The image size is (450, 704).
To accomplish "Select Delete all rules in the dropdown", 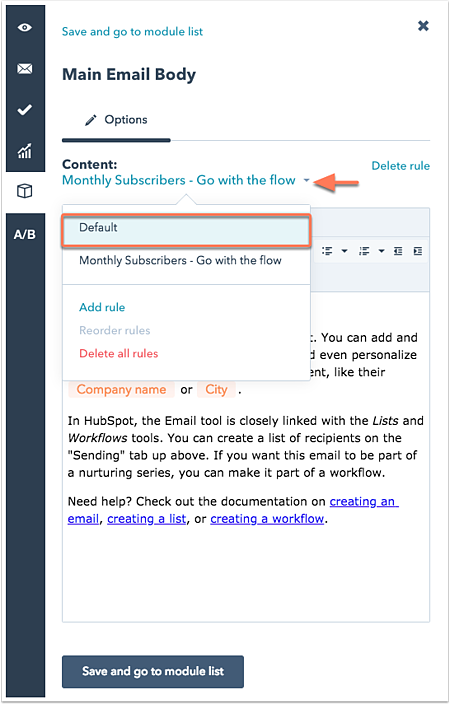I will click(x=119, y=354).
